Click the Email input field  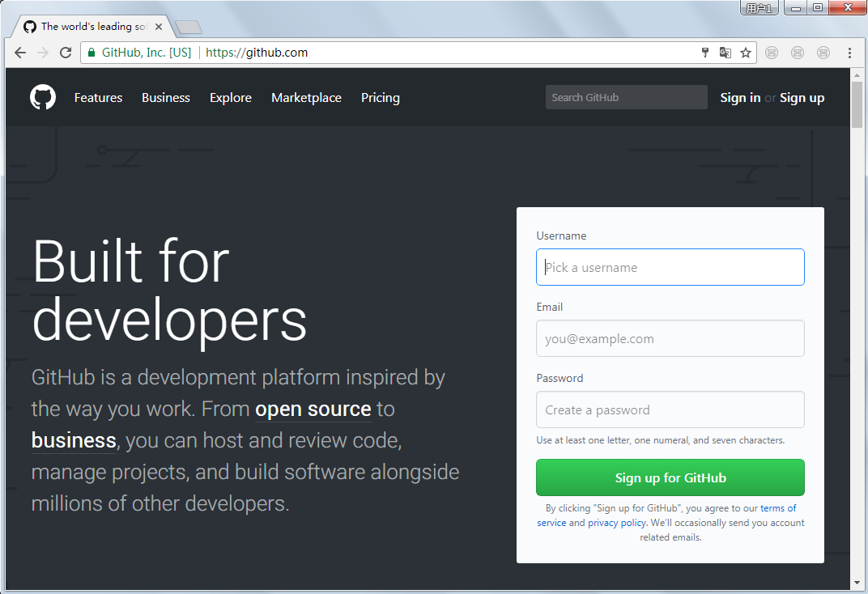[x=670, y=338]
